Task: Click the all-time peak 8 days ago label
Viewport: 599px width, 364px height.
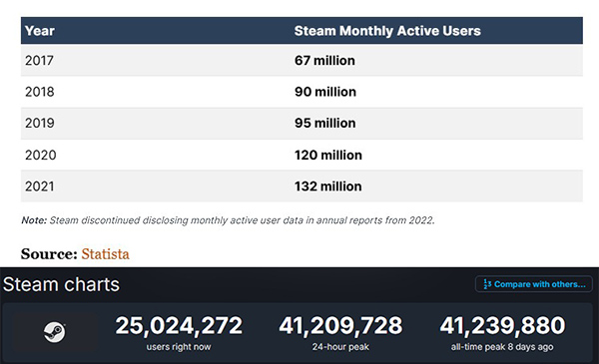Action: tap(502, 347)
